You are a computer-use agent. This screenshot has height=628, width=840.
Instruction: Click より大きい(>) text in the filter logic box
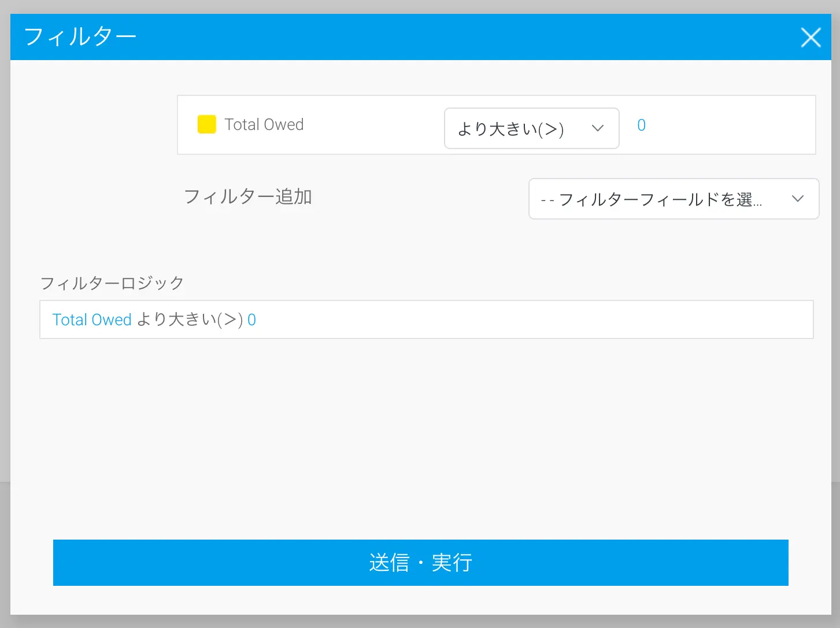click(x=190, y=319)
